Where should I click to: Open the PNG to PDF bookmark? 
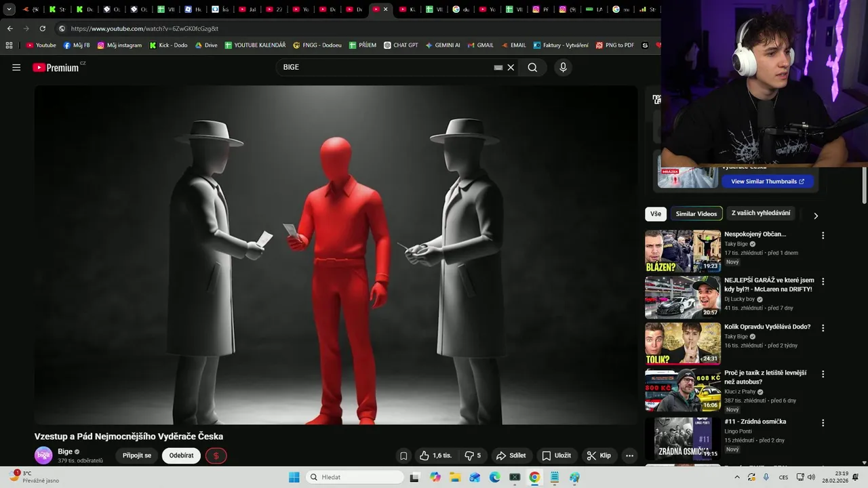pos(615,45)
